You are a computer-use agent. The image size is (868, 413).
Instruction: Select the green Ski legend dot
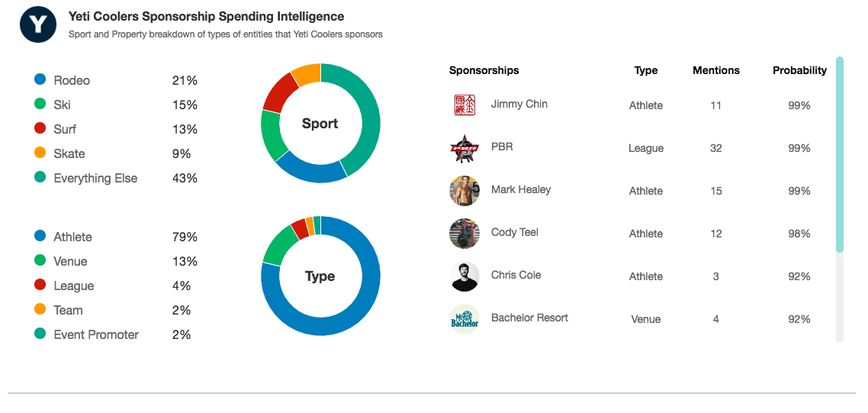tap(40, 104)
